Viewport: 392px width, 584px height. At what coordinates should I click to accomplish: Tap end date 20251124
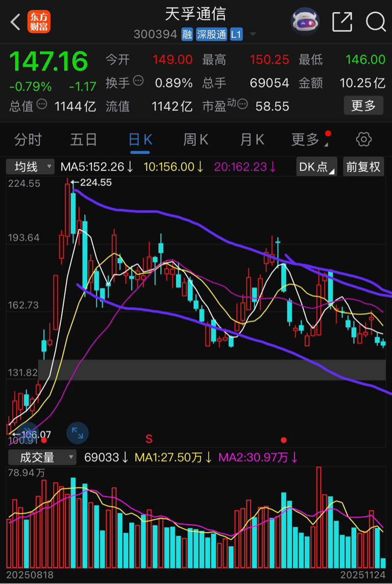(x=363, y=575)
